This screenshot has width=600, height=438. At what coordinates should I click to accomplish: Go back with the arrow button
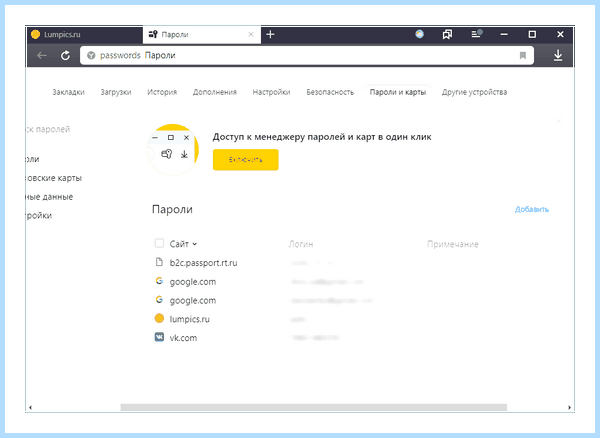pyautogui.click(x=42, y=55)
